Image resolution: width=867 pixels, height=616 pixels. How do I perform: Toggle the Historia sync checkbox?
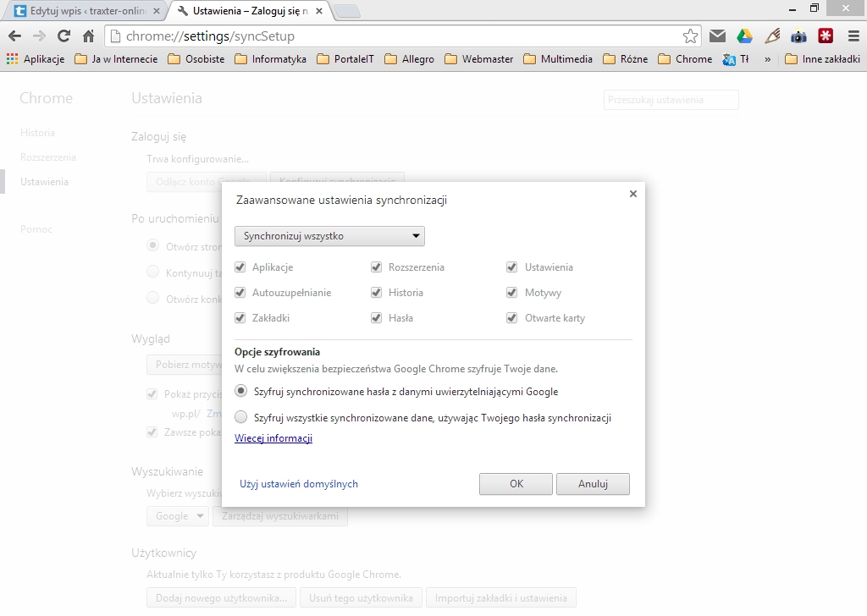click(376, 293)
